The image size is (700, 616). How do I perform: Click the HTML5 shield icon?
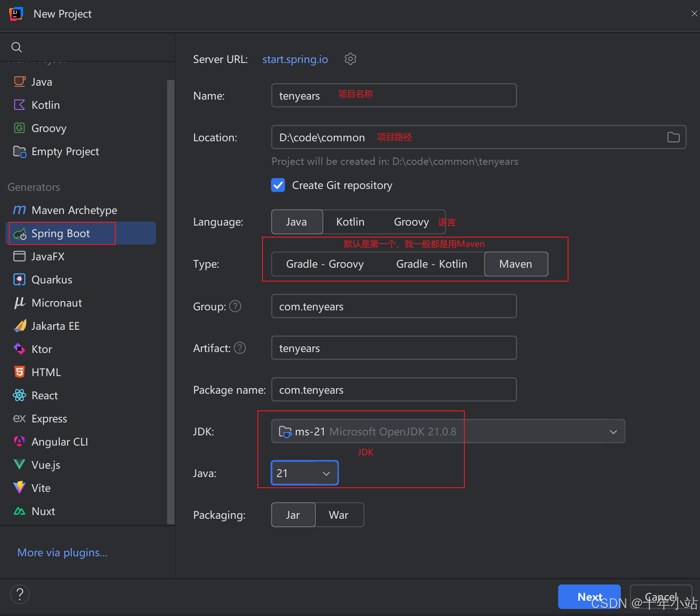(19, 372)
